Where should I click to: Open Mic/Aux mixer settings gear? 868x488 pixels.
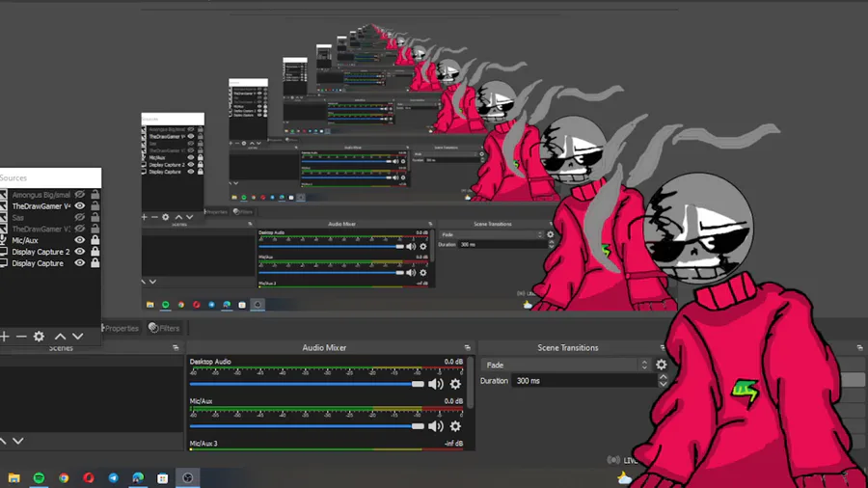tap(455, 426)
